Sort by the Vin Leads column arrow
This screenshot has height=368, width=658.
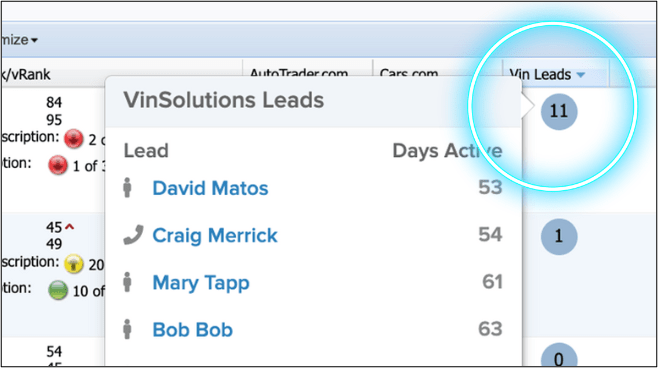pos(581,75)
